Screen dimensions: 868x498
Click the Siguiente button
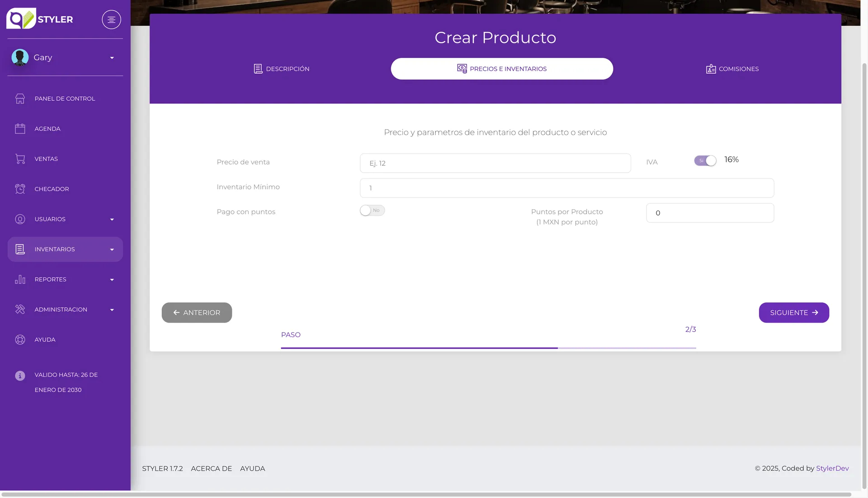pyautogui.click(x=794, y=313)
